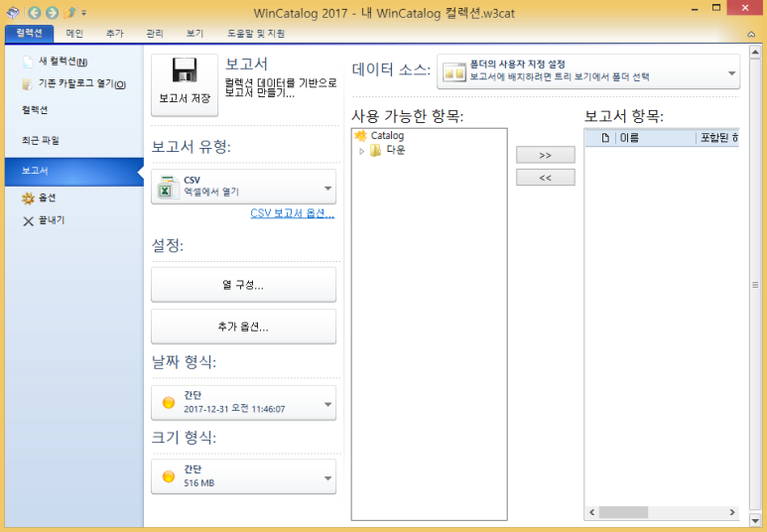This screenshot has width=767, height=532.
Task: Open 옵션 with the gear icon
Action: [39, 198]
